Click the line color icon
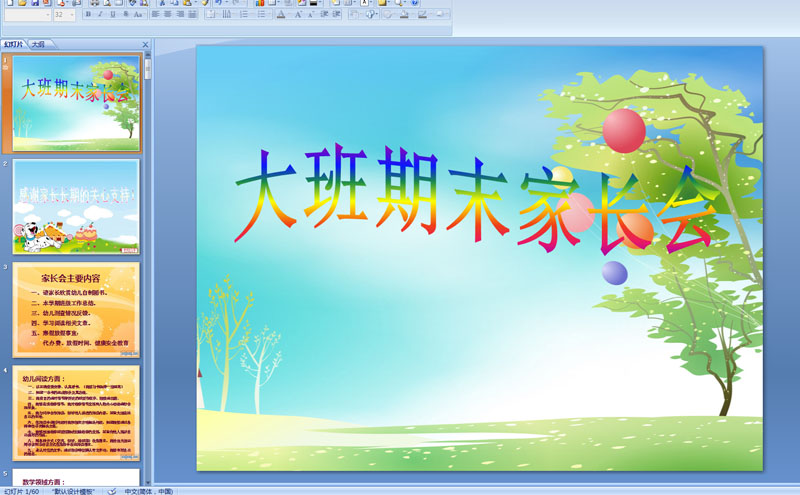Viewport: 800px width, 495px height. click(422, 14)
